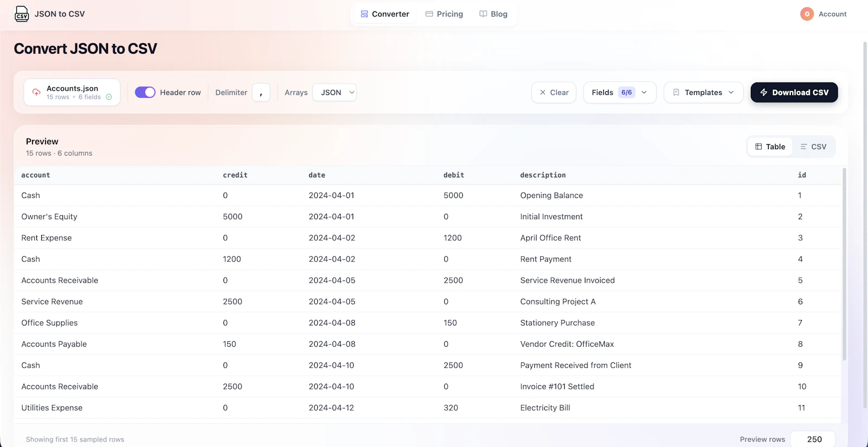868x447 pixels.
Task: Toggle the Header row switch
Action: tap(145, 92)
